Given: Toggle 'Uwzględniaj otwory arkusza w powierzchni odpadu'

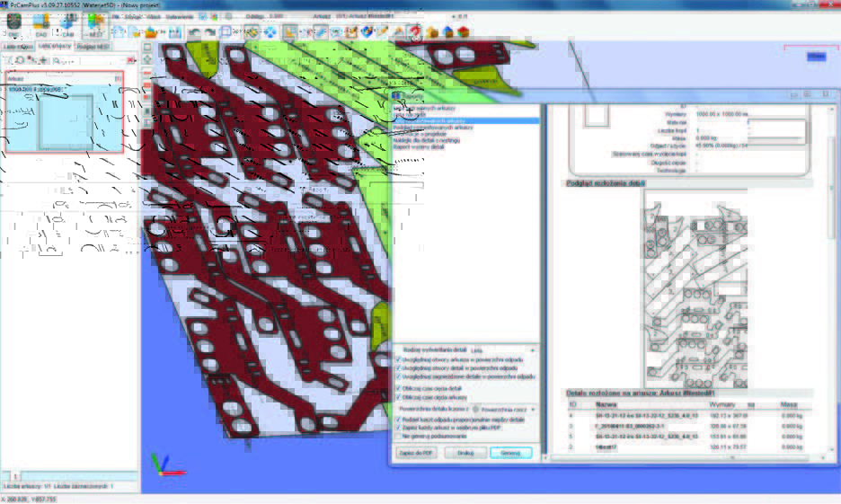Looking at the screenshot, I should tap(399, 359).
